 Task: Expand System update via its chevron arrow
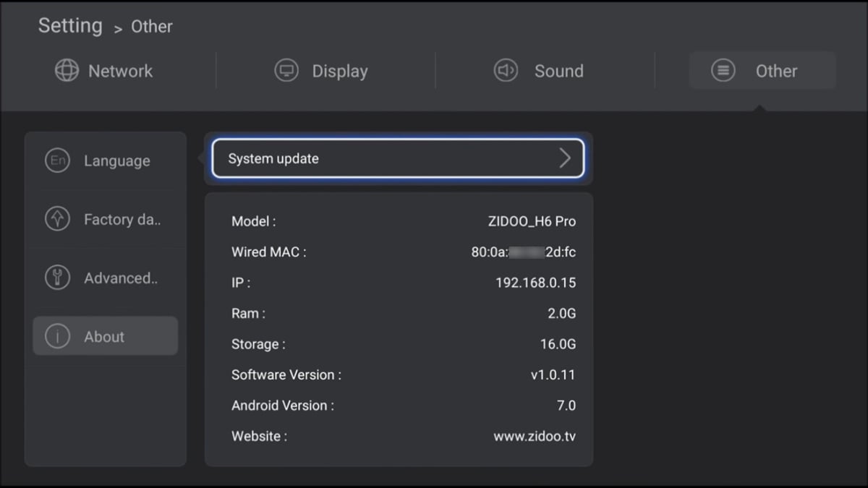(x=566, y=158)
